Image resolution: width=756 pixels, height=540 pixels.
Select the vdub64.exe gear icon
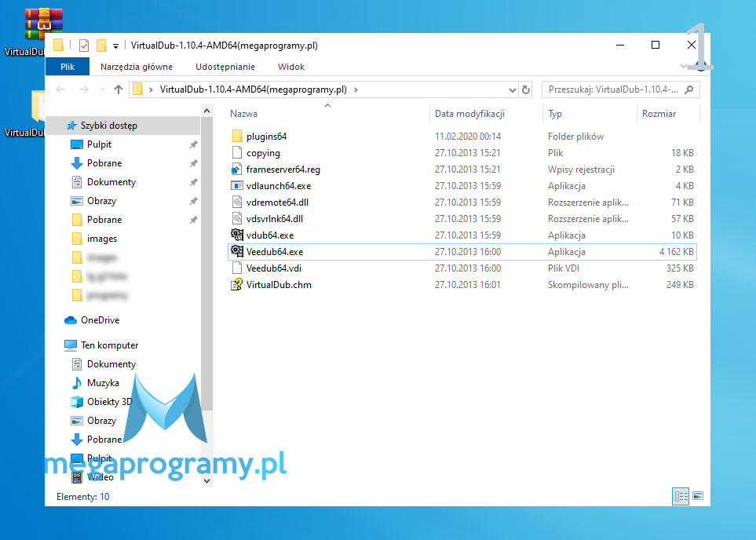[237, 235]
